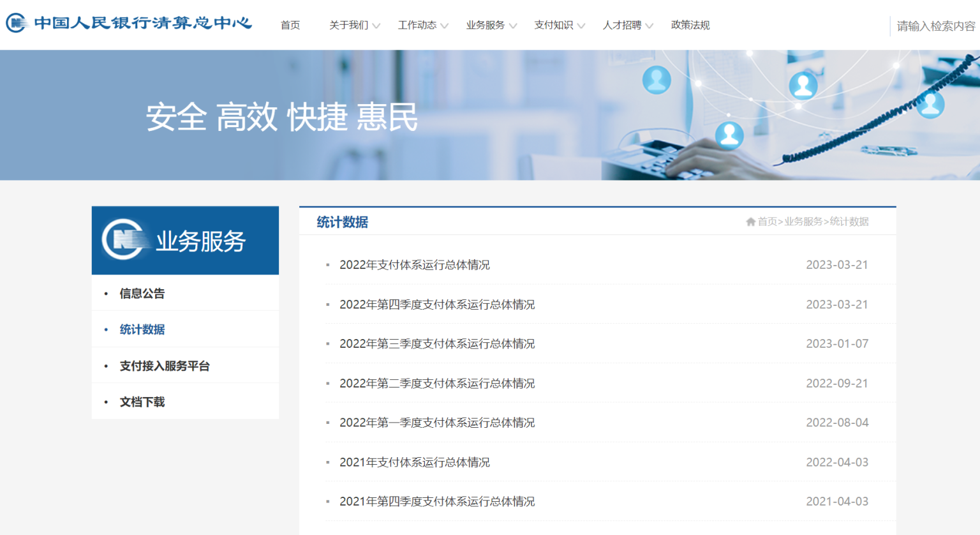Click the search input field
The height and width of the screenshot is (535, 980).
point(935,26)
